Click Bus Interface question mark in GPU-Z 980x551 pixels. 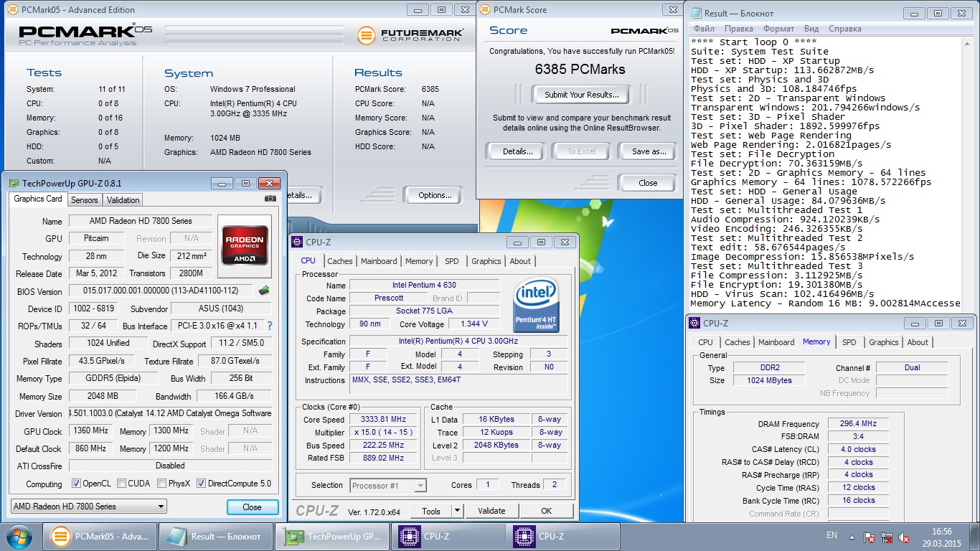[270, 326]
